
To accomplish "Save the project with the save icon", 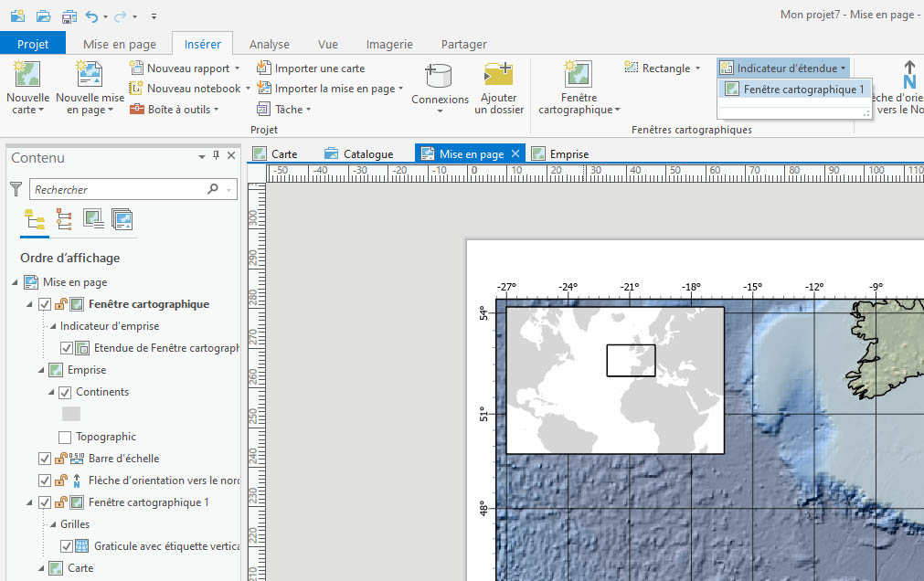I will point(69,16).
